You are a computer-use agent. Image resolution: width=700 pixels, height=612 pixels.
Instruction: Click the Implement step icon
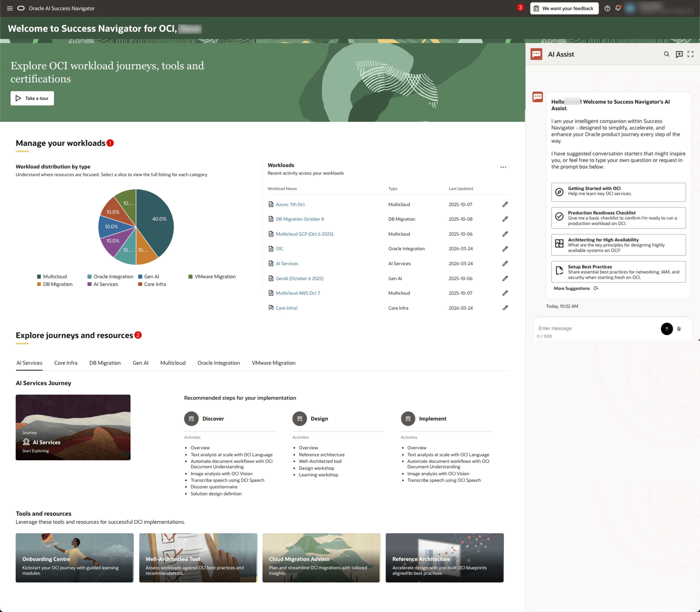[408, 418]
